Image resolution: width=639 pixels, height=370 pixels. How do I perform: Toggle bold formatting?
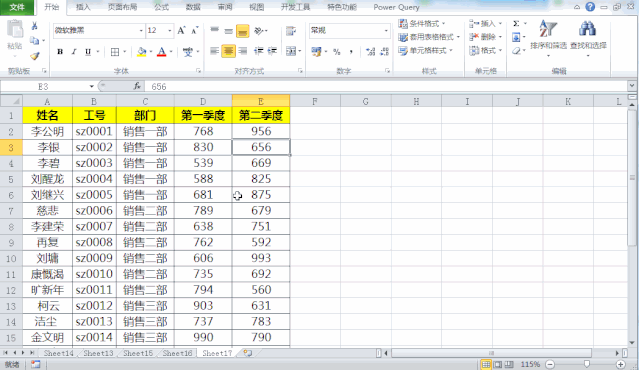click(x=60, y=52)
